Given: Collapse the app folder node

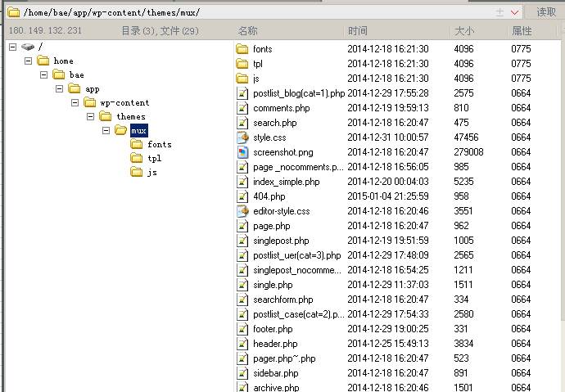Looking at the screenshot, I should coord(59,89).
